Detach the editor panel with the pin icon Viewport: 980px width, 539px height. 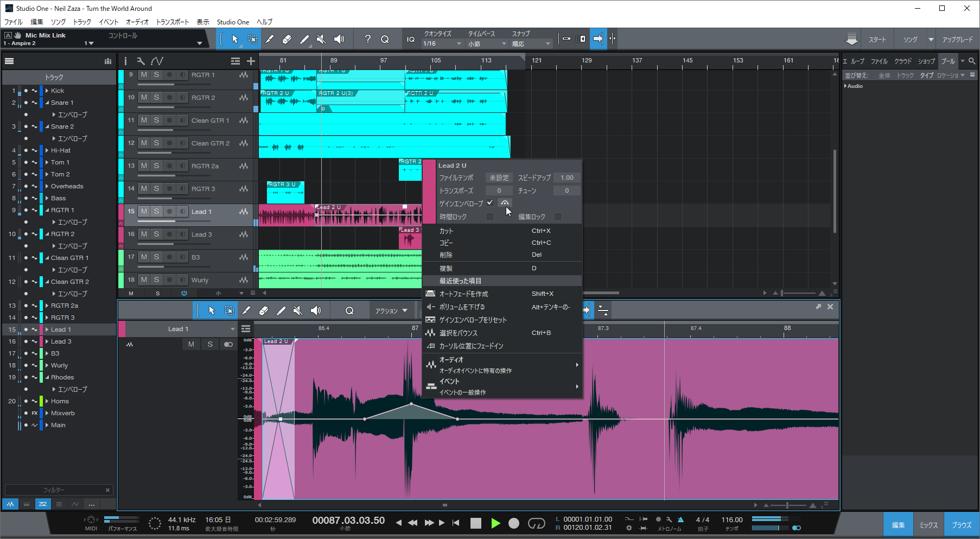coord(818,307)
